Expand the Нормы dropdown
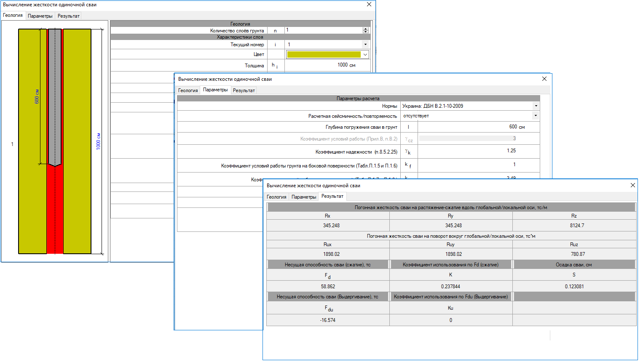643x364 pixels. click(x=536, y=106)
